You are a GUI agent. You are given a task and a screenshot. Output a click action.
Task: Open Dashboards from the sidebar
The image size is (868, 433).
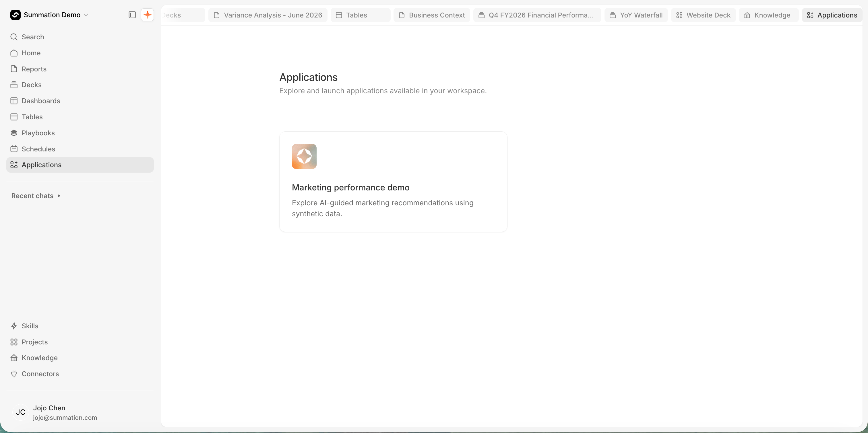tap(80, 101)
